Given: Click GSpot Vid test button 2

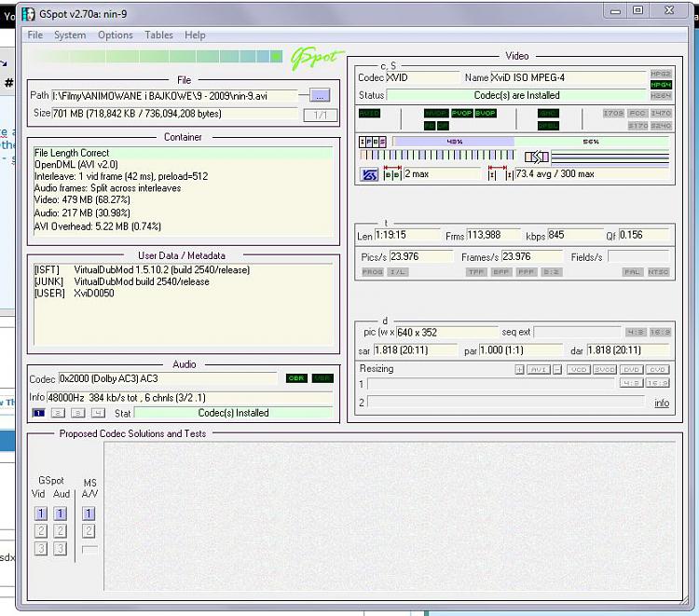Looking at the screenshot, I should (x=41, y=531).
